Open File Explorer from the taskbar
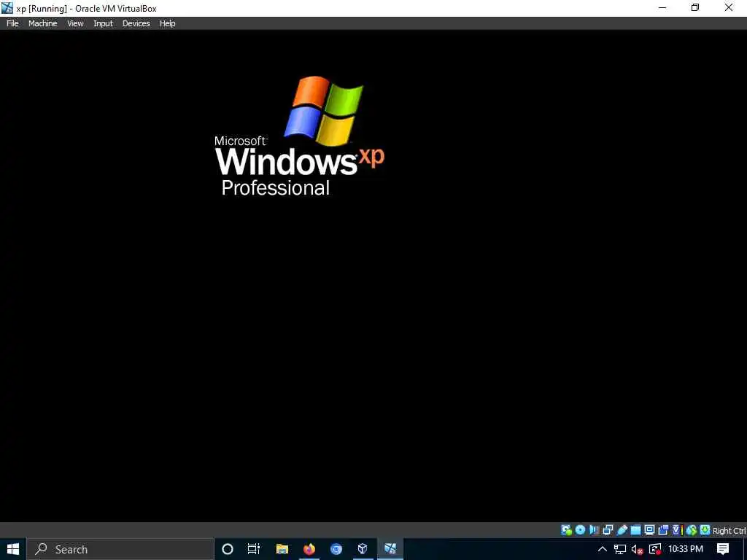 point(282,549)
